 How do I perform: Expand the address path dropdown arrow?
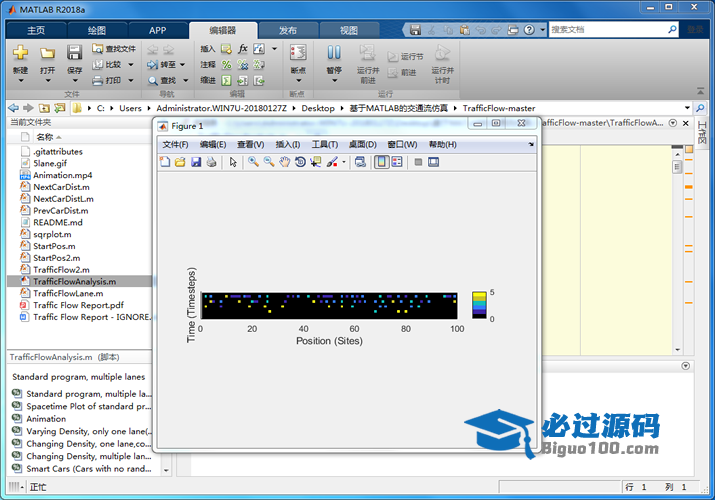click(687, 108)
